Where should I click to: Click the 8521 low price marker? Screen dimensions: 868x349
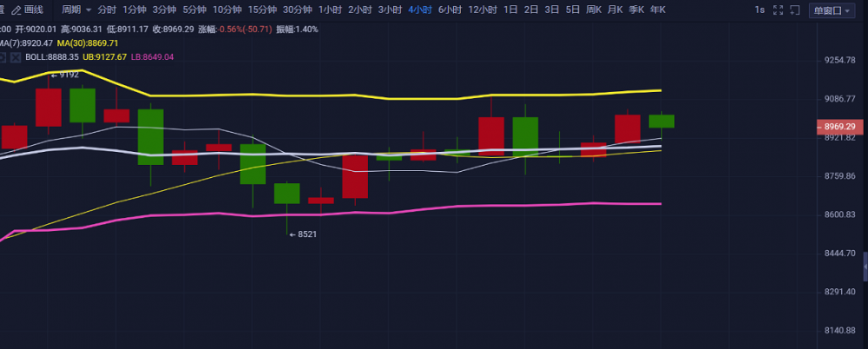tap(302, 234)
